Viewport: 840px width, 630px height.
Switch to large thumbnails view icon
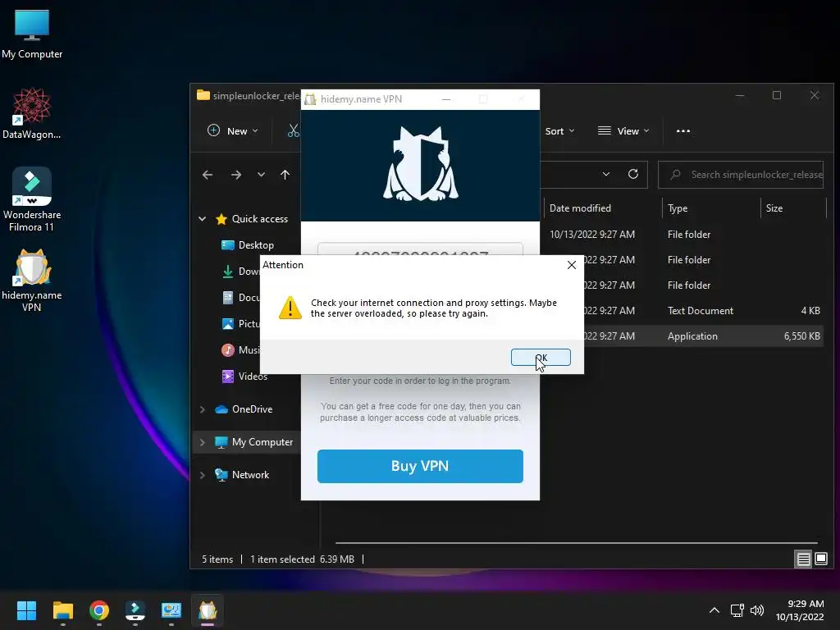(821, 559)
